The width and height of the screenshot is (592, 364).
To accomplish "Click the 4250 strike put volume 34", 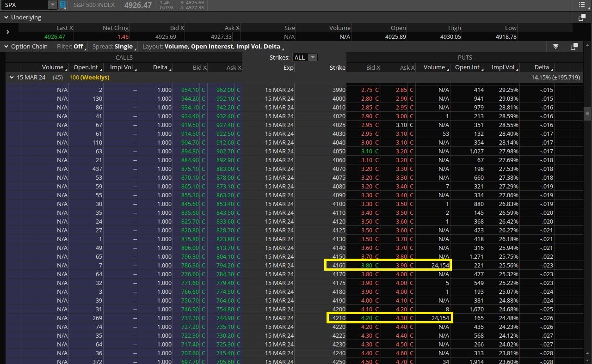I will [x=445, y=362].
